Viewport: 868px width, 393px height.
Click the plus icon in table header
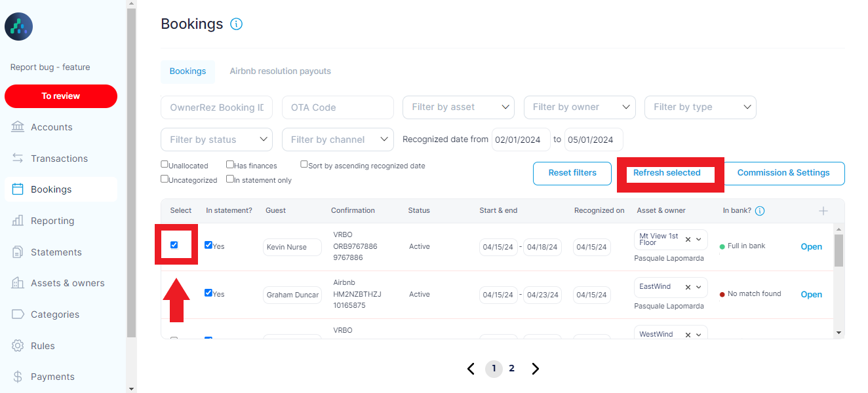click(x=823, y=211)
